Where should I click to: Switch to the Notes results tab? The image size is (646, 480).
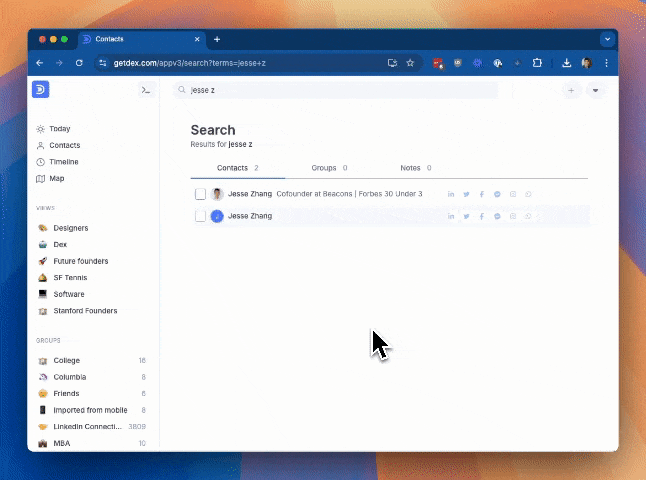point(416,168)
